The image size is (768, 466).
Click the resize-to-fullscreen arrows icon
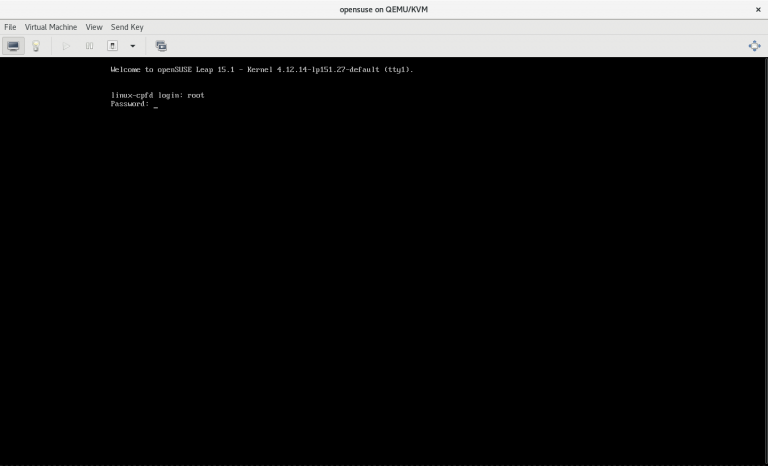(x=754, y=46)
